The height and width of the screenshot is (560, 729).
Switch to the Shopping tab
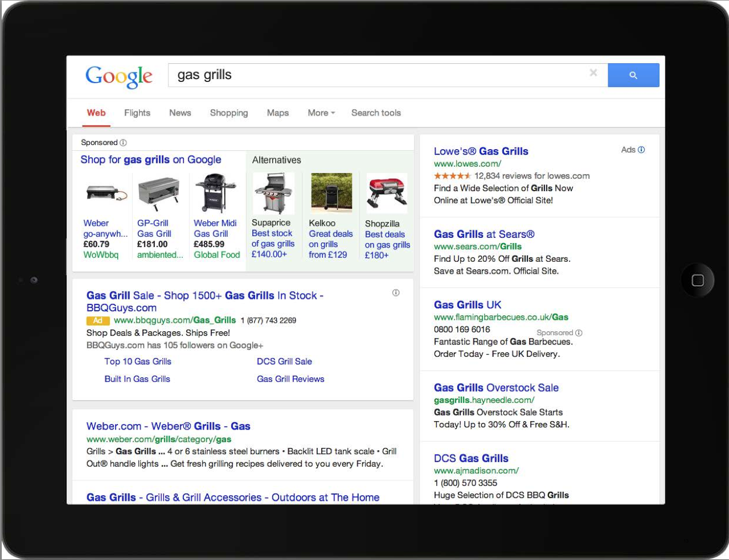click(x=229, y=113)
